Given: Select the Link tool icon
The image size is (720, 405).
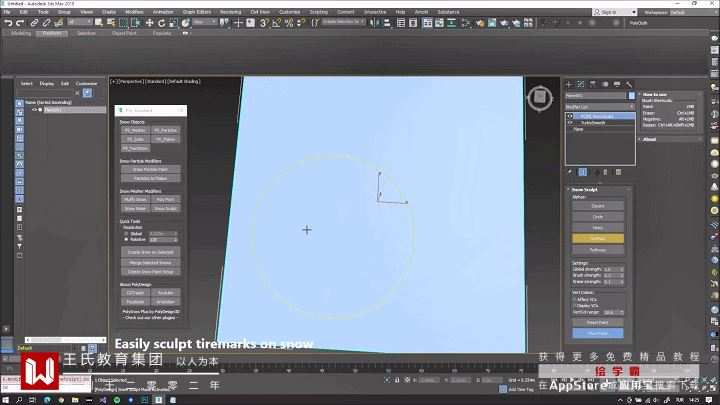Looking at the screenshot, I should 34,22.
